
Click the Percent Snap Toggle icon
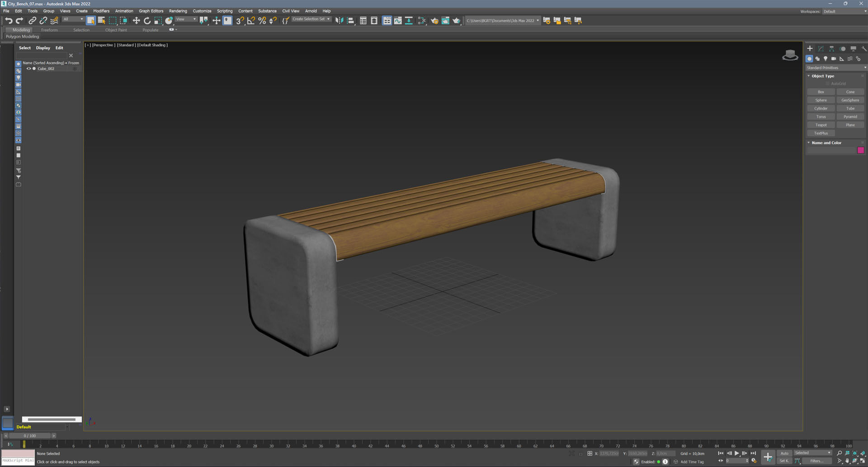point(262,20)
